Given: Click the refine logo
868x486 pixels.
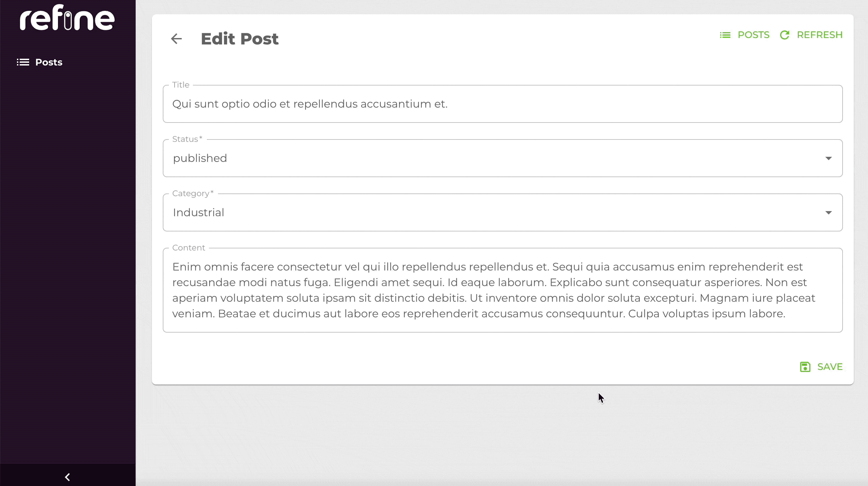Looking at the screenshot, I should point(67,18).
